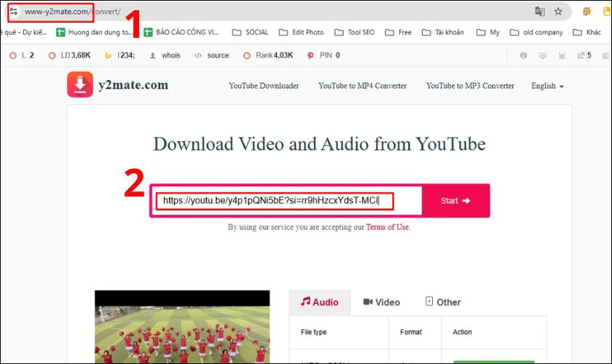Open the Edit Photo bookmarks folder
This screenshot has width=612, height=364.
[302, 32]
